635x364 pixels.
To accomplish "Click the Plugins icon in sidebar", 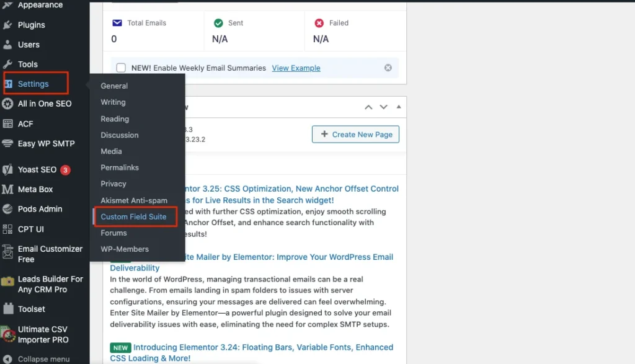I will click(7, 25).
